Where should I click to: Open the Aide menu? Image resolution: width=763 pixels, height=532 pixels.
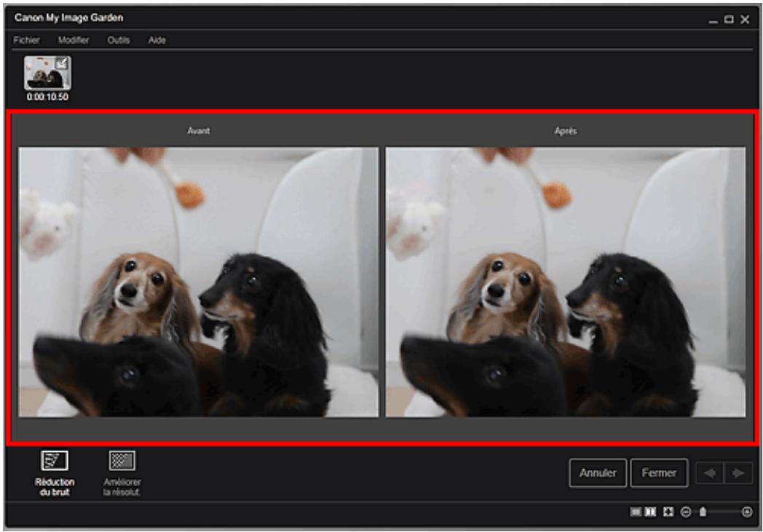pyautogui.click(x=157, y=40)
